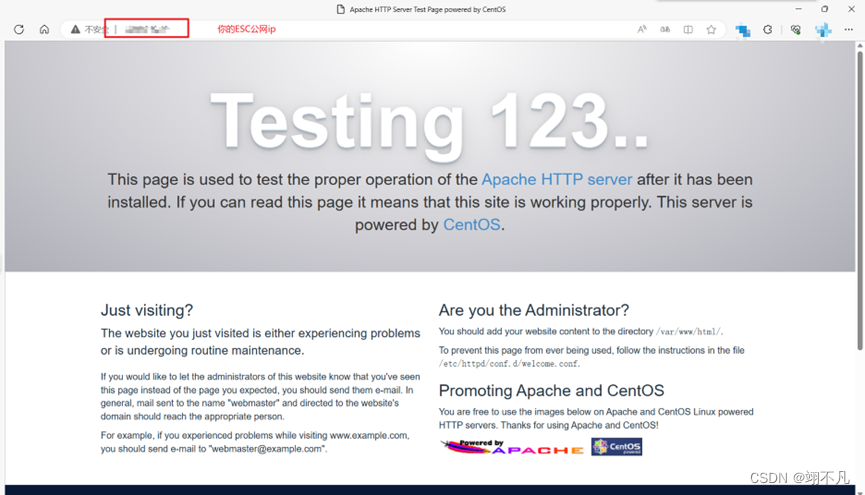Screen dimensions: 865x495
Task: Open Read aloud from address bar
Action: click(642, 29)
